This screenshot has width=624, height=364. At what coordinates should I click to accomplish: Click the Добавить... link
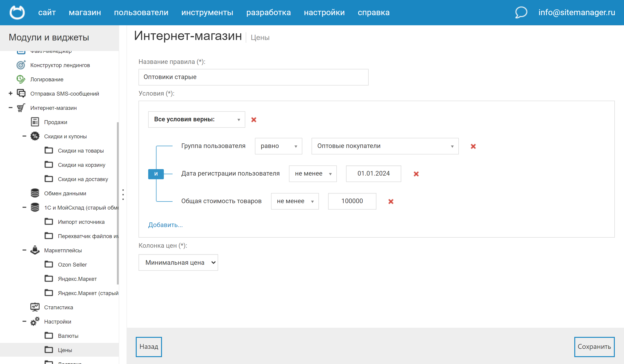tap(165, 225)
